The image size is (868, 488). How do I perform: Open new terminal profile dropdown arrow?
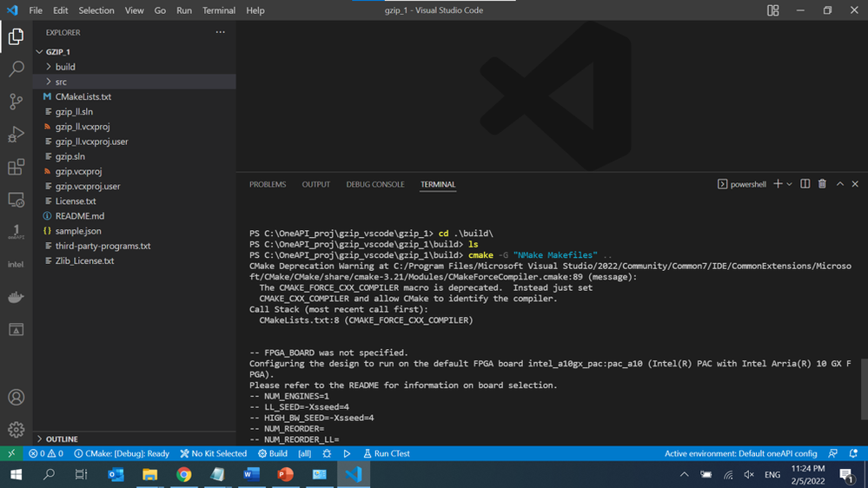point(789,184)
